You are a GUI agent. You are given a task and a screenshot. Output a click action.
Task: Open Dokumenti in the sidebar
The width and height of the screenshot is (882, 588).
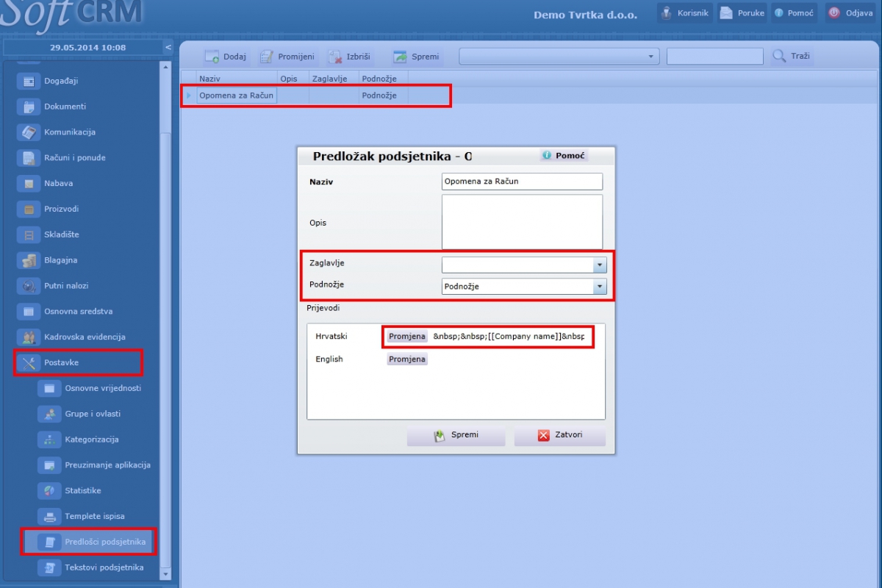65,107
